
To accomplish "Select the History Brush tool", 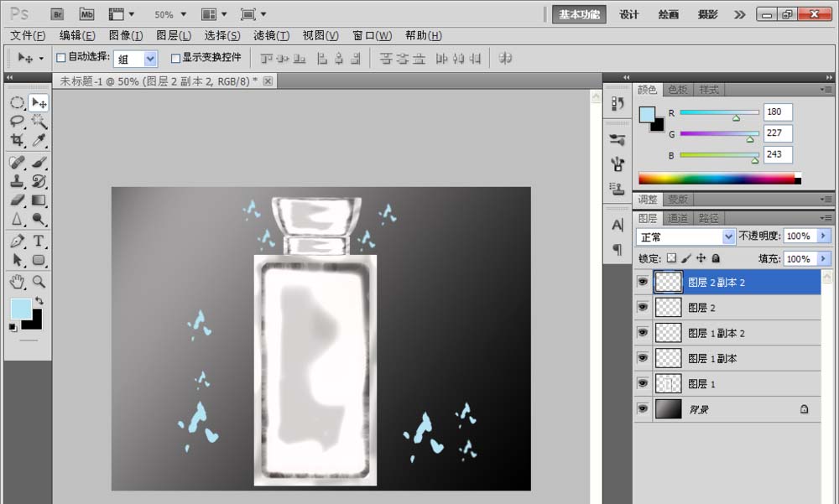I will click(39, 181).
